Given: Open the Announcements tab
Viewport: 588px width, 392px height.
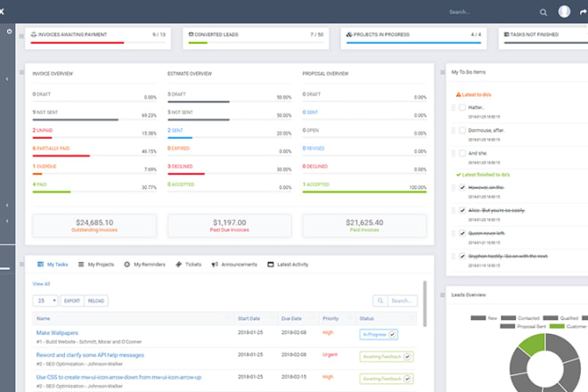Looking at the screenshot, I should click(234, 265).
